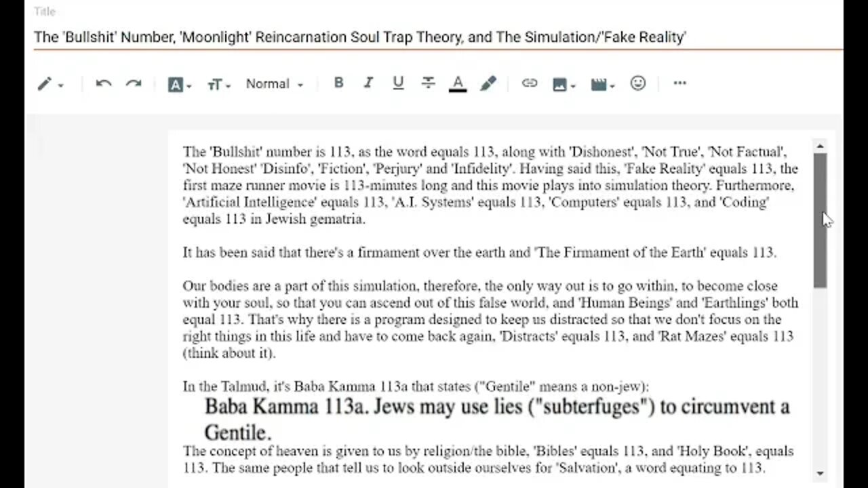Click the Baba Kamma 113a quote image

click(x=497, y=419)
